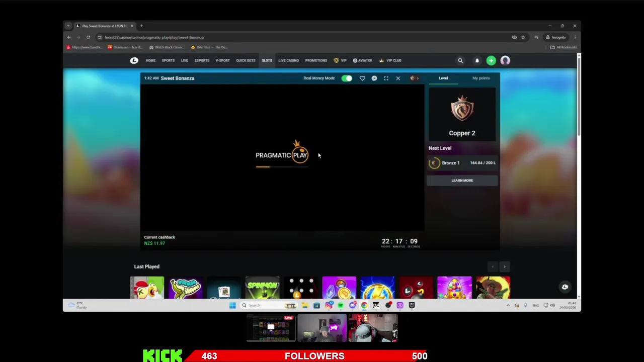644x362 pixels.
Task: Open the All Bookmarks folder
Action: coord(563,47)
